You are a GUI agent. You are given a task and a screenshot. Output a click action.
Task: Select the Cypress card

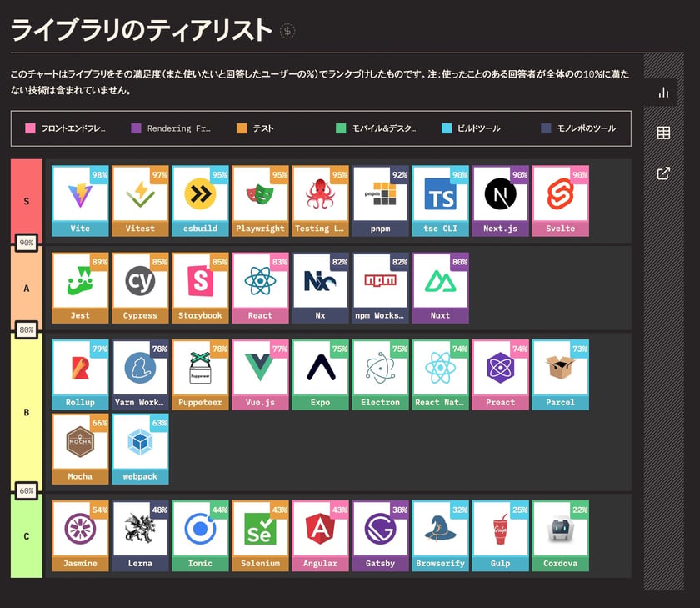(140, 288)
